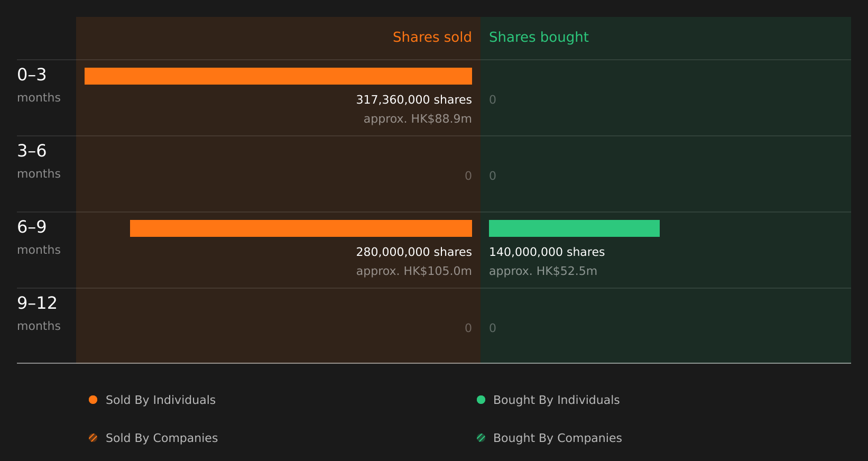Click the striped Bought By Companies legend icon
The height and width of the screenshot is (461, 868).
coord(481,438)
